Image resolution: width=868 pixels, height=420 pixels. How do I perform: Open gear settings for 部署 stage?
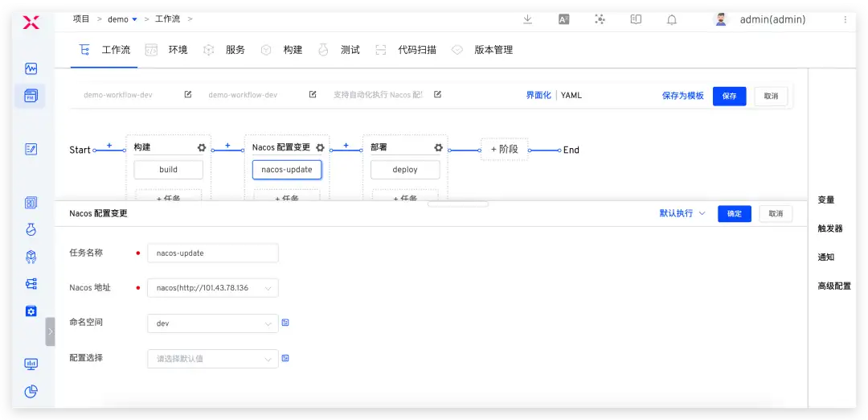tap(439, 147)
